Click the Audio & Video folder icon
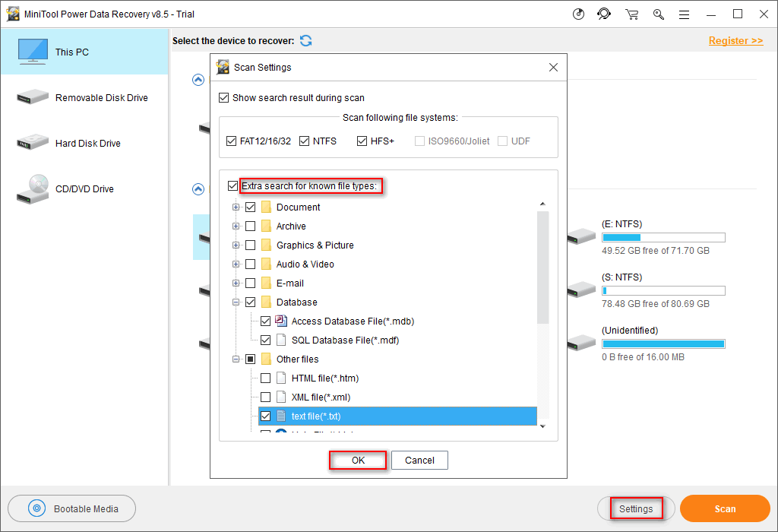Viewport: 778px width, 532px height. point(266,264)
